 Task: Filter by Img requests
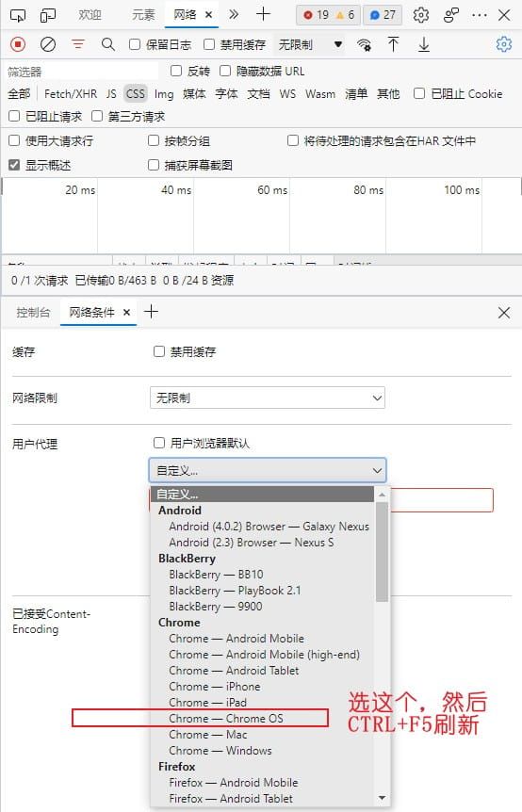pyautogui.click(x=164, y=94)
